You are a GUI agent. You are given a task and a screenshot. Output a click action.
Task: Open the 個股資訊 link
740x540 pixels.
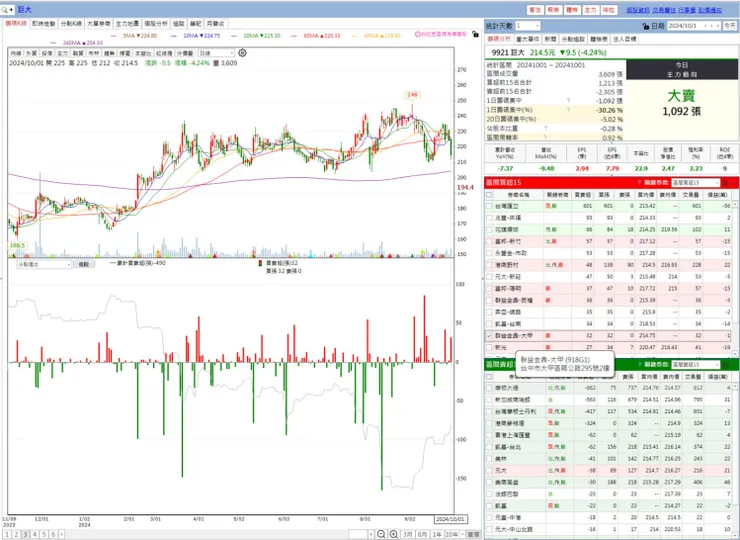click(x=638, y=10)
